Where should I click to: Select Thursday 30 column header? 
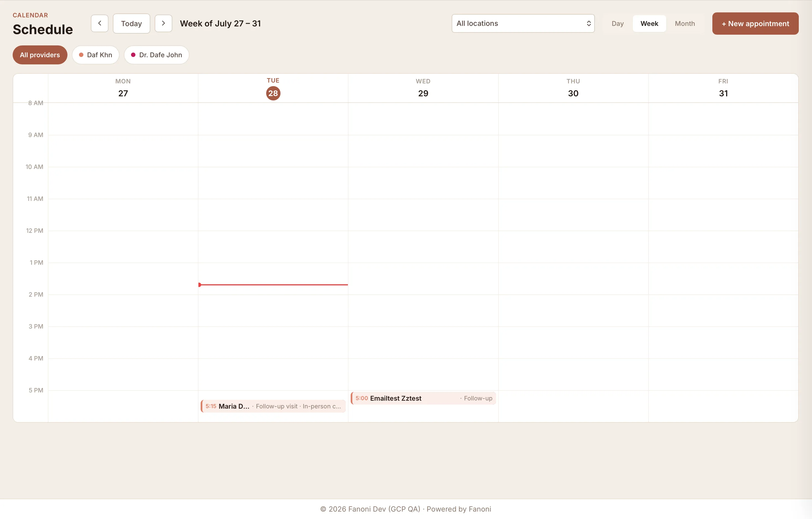[573, 88]
